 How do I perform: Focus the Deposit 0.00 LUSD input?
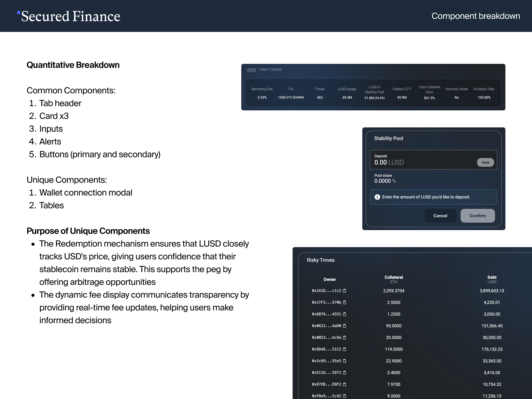click(x=434, y=160)
